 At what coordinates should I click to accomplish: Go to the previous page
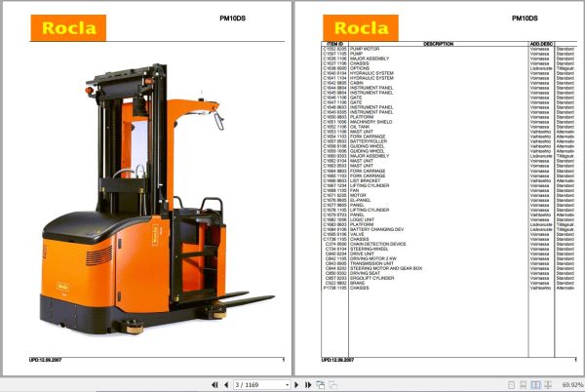click(226, 384)
